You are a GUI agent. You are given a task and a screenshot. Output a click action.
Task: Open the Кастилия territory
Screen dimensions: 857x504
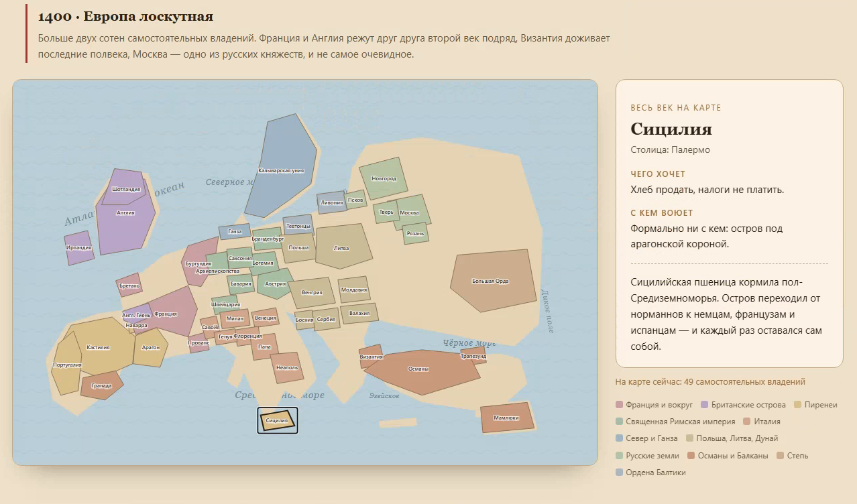click(99, 346)
